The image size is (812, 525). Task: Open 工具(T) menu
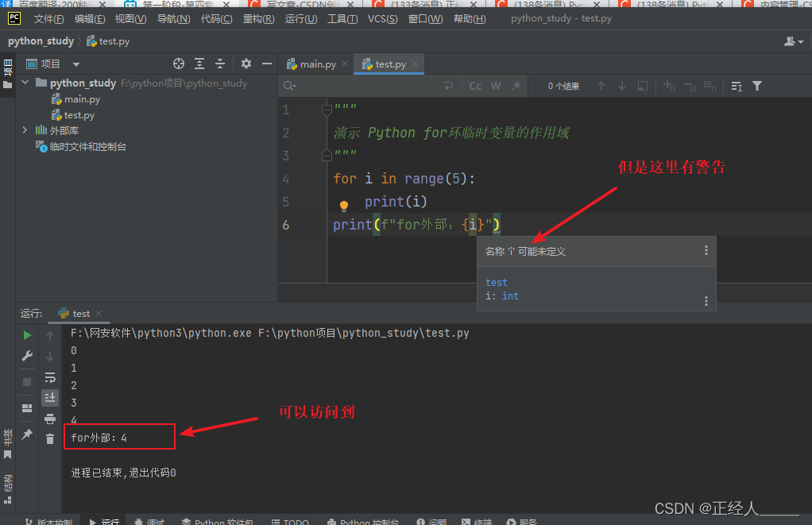(342, 19)
